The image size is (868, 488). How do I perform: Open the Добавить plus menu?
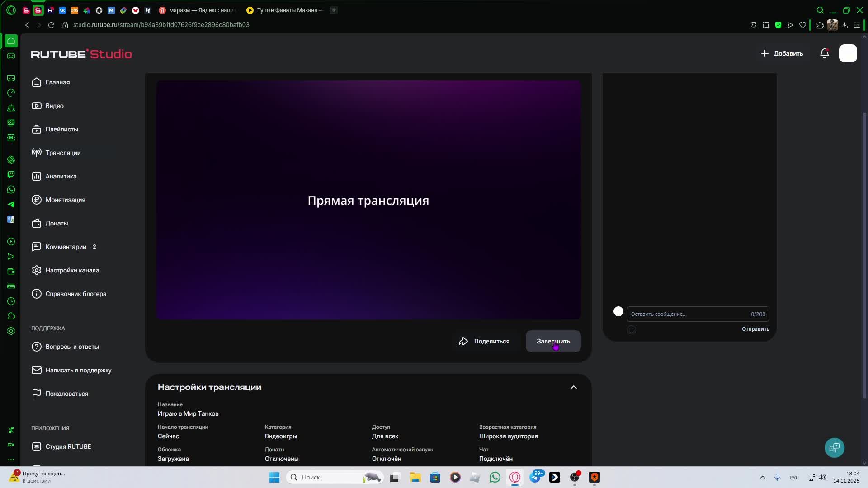[x=782, y=53]
